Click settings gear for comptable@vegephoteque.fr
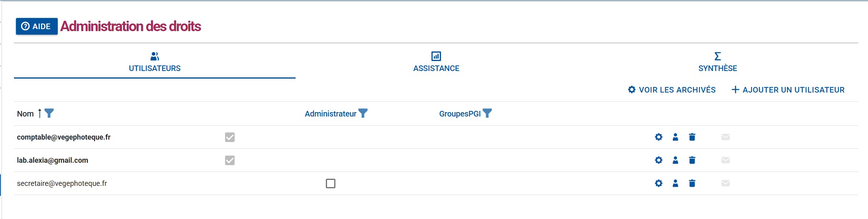Viewport: 868px width, 219px height. [x=658, y=137]
